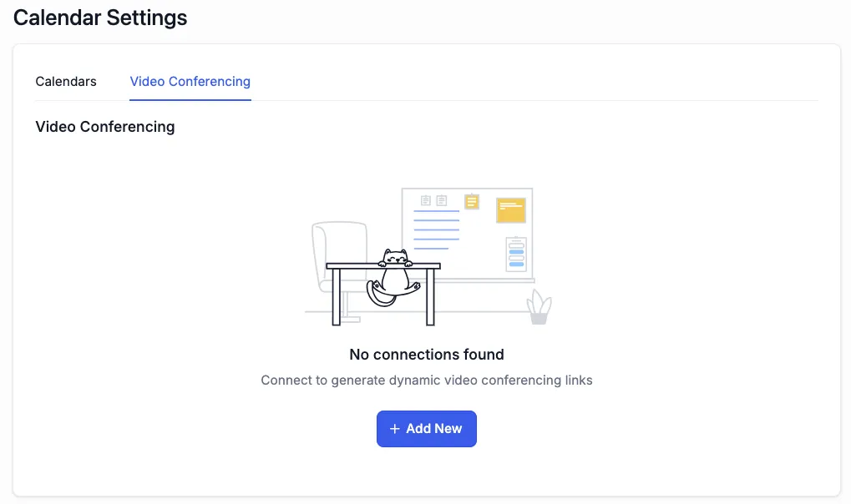
Task: Click the No connections found message
Action: tap(426, 355)
